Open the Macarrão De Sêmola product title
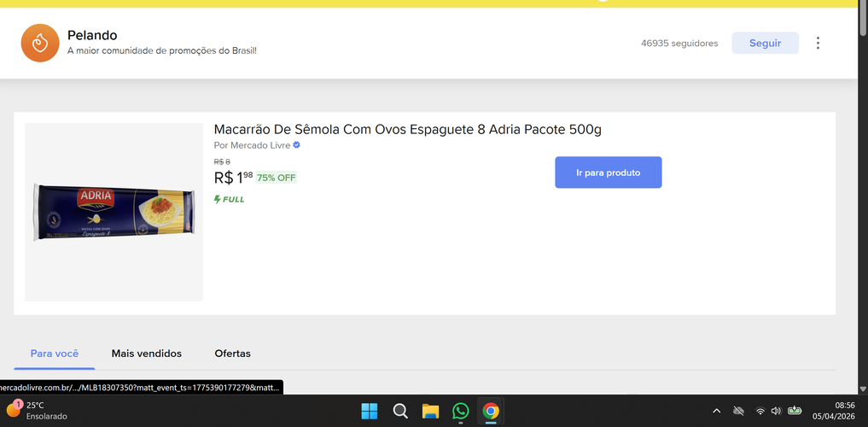The width and height of the screenshot is (868, 427). click(407, 130)
